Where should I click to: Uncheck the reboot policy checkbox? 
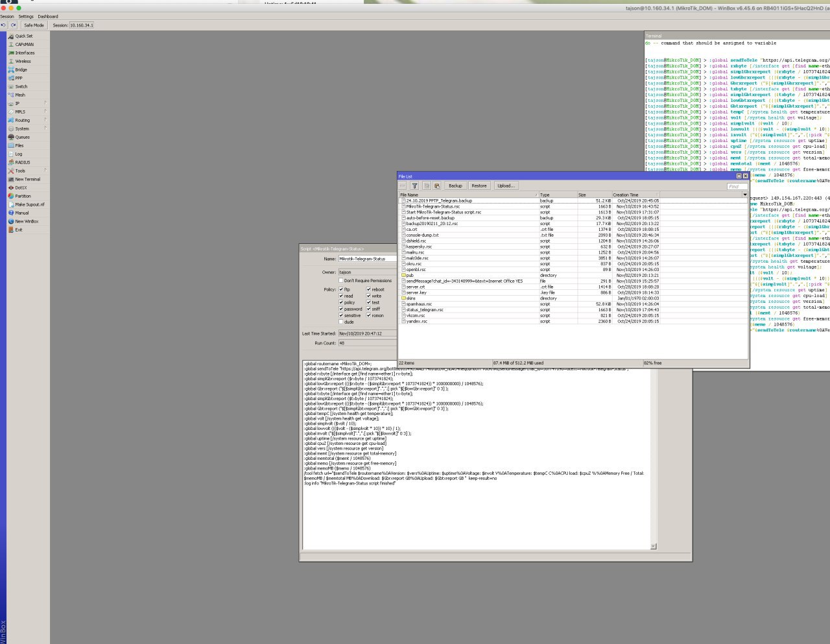(x=368, y=290)
